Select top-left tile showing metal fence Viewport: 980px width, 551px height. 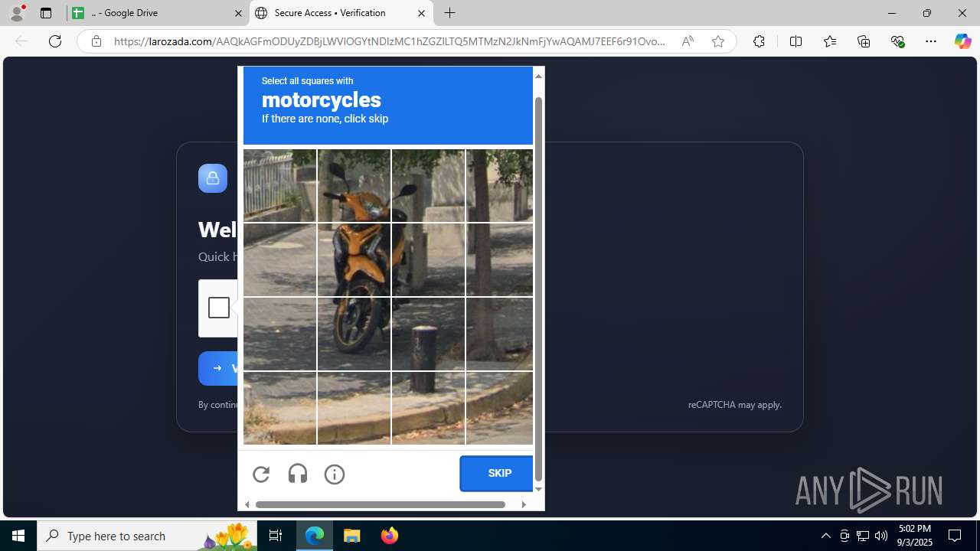pos(279,186)
